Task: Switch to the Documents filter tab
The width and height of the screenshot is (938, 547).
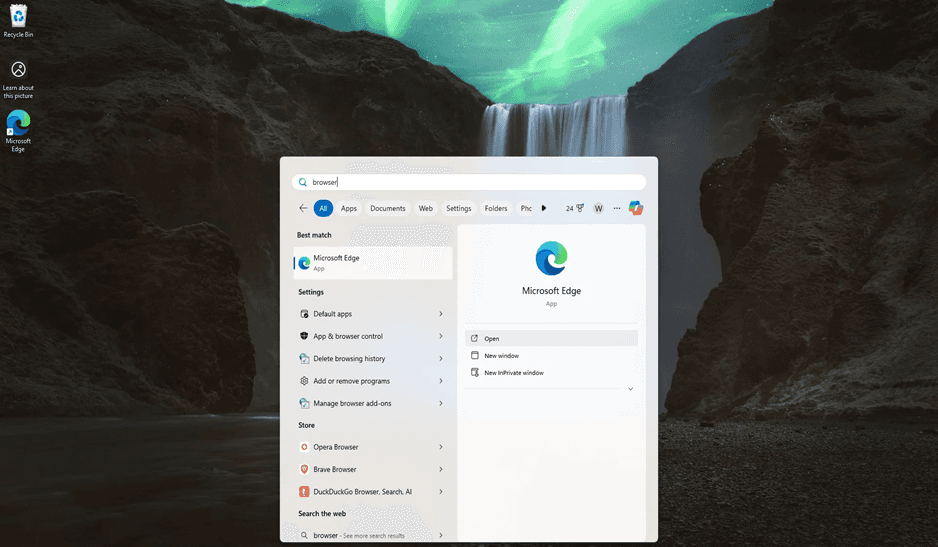Action: [388, 208]
